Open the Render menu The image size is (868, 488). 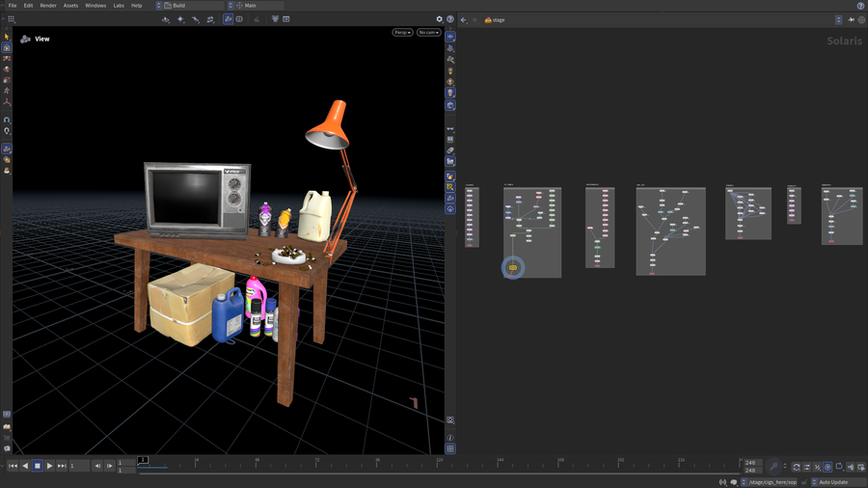[48, 6]
